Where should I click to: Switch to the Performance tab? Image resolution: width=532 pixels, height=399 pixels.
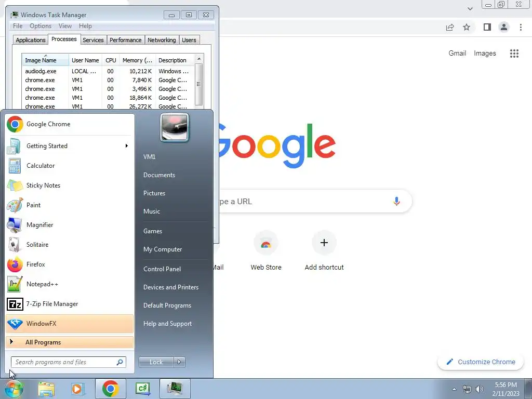coord(126,40)
